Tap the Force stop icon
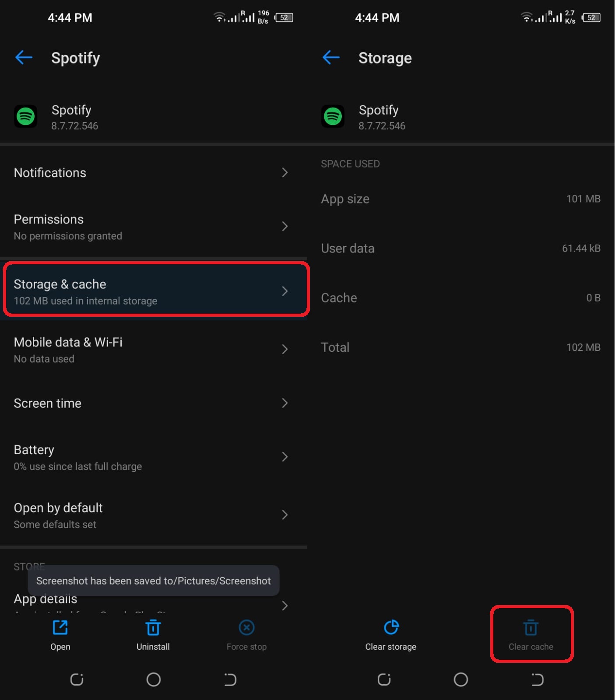Viewport: 615px width, 700px height. 247,627
